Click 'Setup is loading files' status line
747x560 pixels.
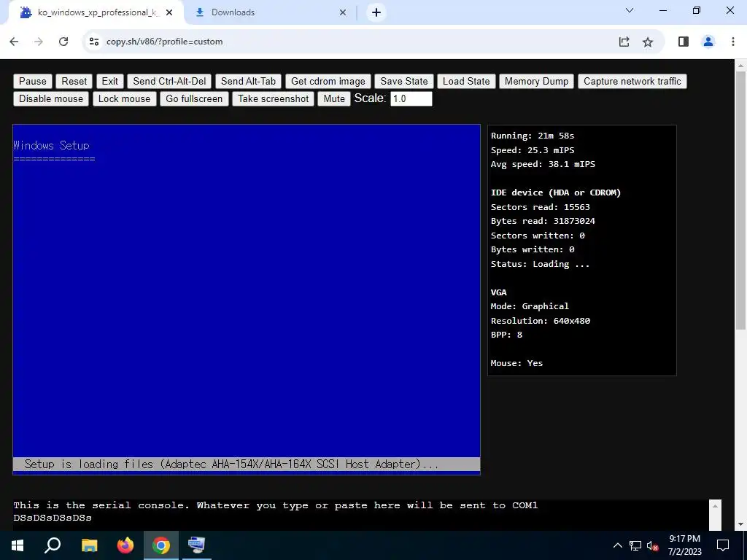tap(247, 464)
